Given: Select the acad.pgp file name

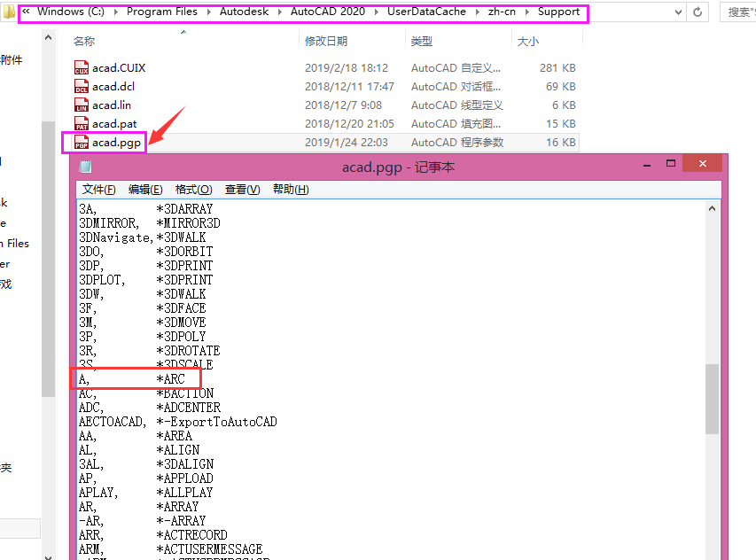Looking at the screenshot, I should pyautogui.click(x=116, y=143).
